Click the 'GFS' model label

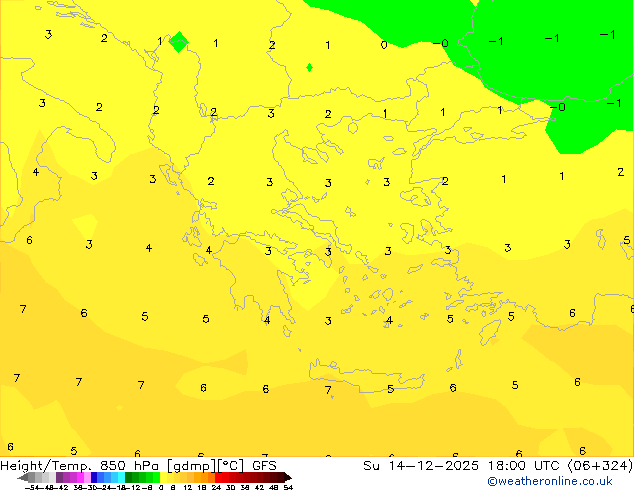(264, 466)
